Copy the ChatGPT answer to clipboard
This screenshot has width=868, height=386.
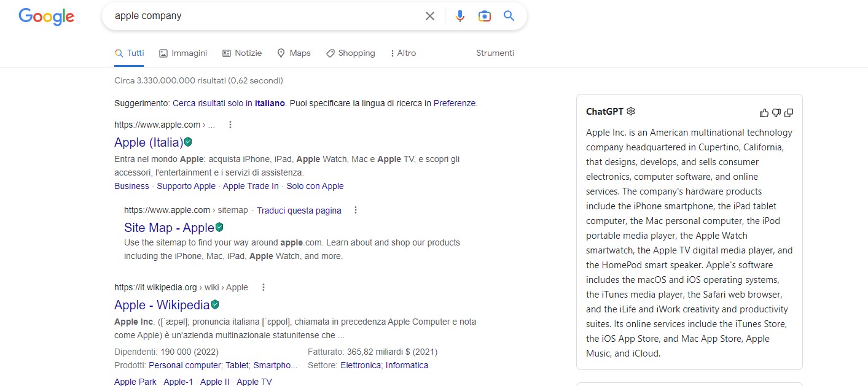point(789,112)
